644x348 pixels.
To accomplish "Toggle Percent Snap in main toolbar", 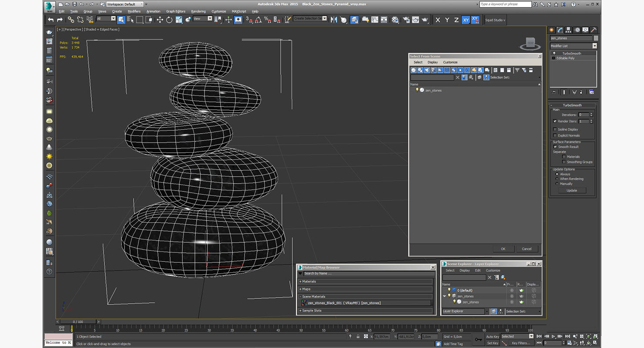I will tap(267, 20).
